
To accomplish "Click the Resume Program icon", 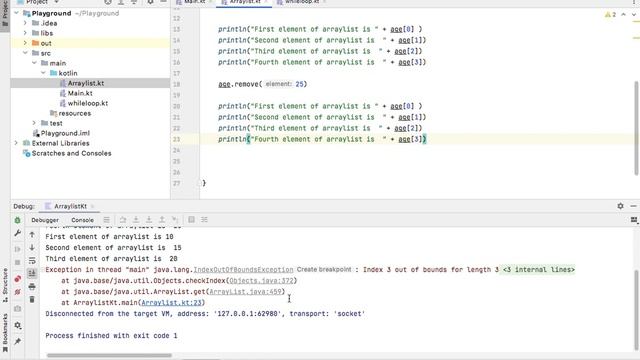I will tap(17, 249).
